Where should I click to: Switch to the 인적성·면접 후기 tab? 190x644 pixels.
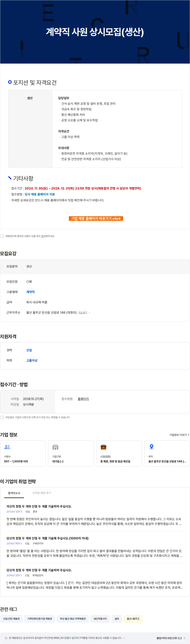pos(42,493)
